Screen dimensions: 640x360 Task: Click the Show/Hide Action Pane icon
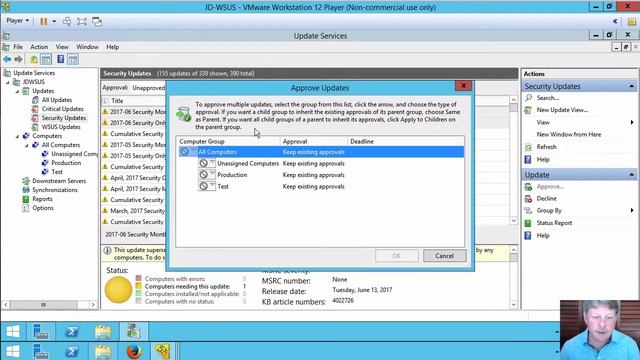point(73,60)
